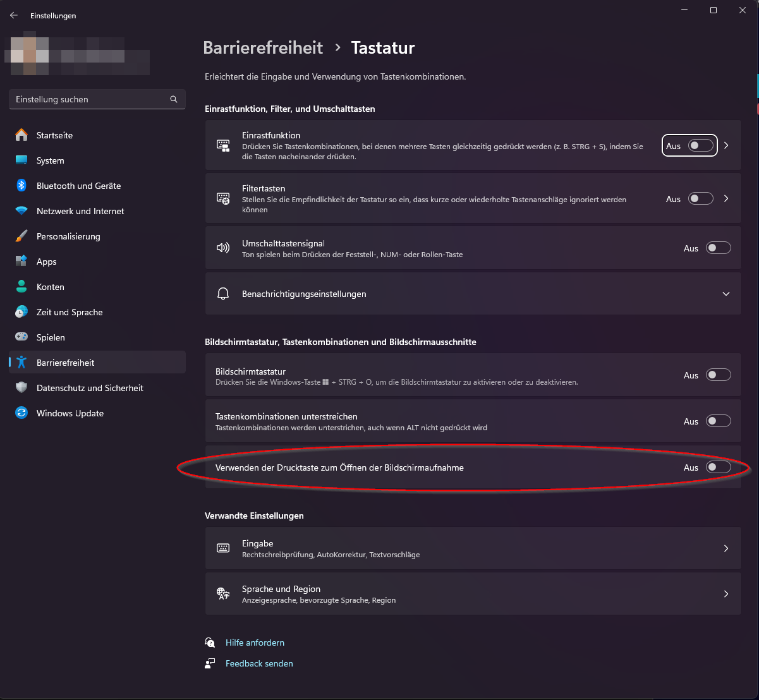Click the Filtertasten keyboard icon
Screen dimensions: 759x700
pos(222,198)
